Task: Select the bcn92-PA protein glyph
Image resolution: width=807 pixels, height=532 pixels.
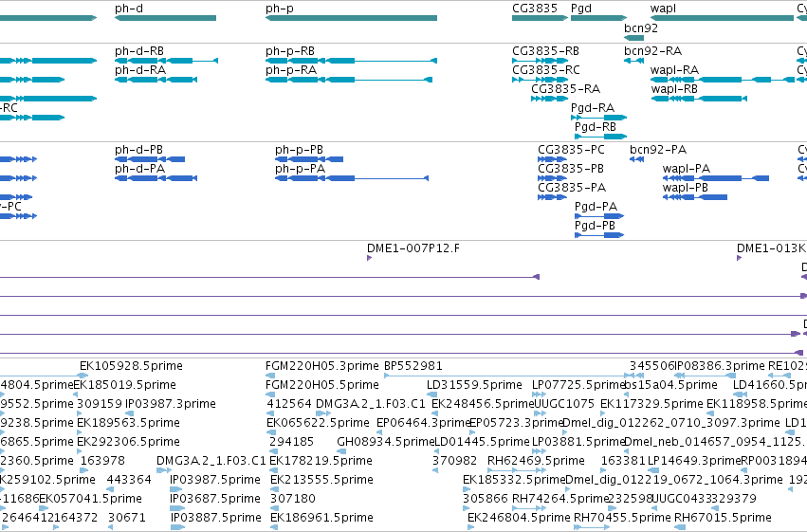Action: [x=636, y=159]
